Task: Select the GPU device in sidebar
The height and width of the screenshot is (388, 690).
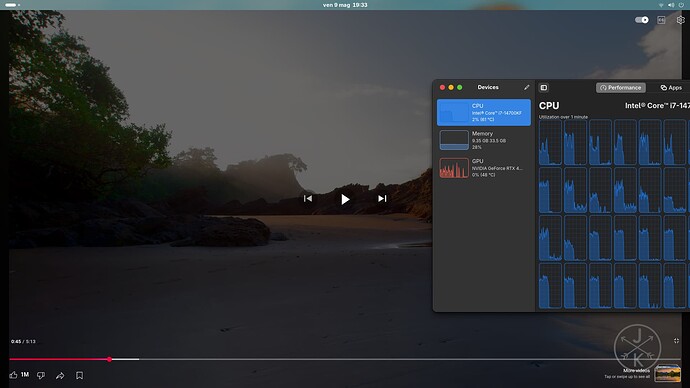Action: [x=484, y=168]
